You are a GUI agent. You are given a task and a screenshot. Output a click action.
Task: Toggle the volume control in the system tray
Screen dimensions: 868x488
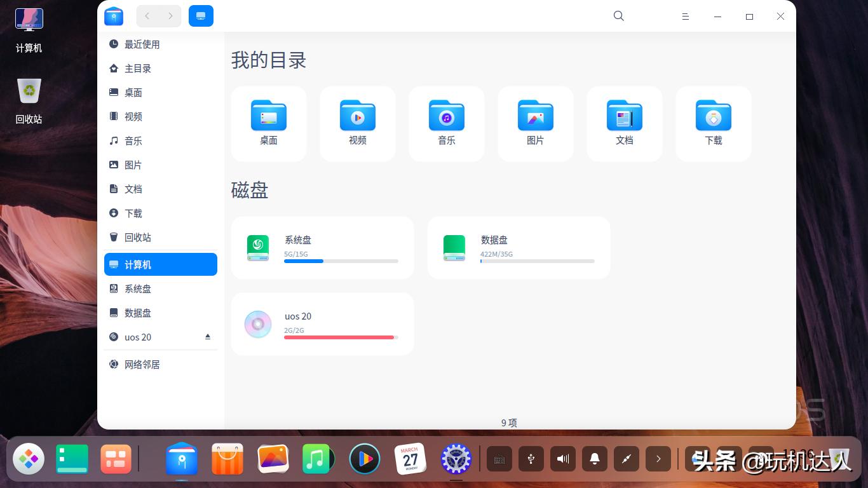coord(562,458)
